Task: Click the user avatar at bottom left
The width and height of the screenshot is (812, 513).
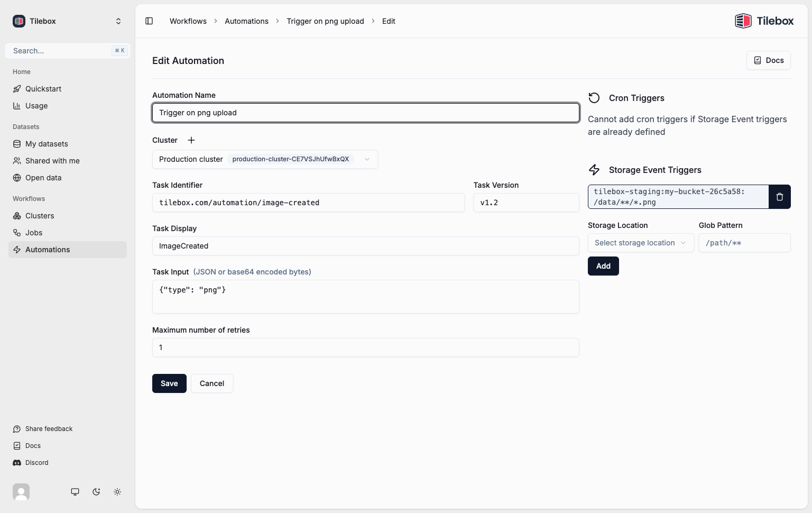Action: tap(21, 491)
